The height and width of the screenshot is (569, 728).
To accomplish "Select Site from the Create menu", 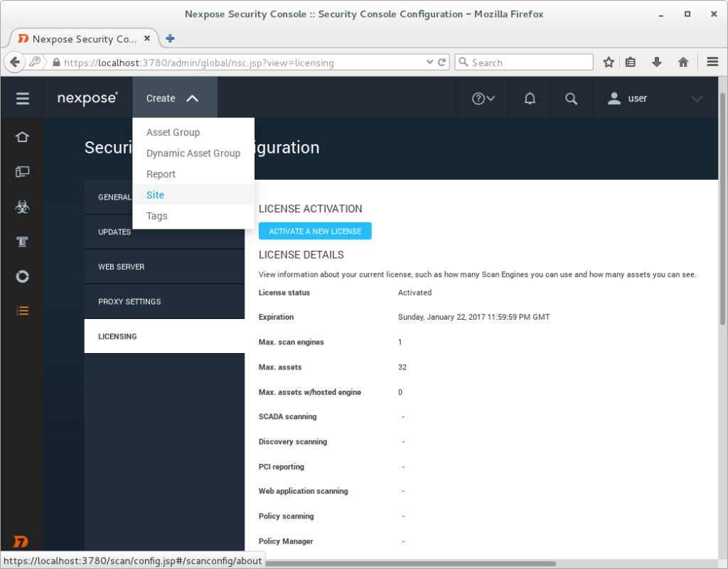I will (155, 195).
